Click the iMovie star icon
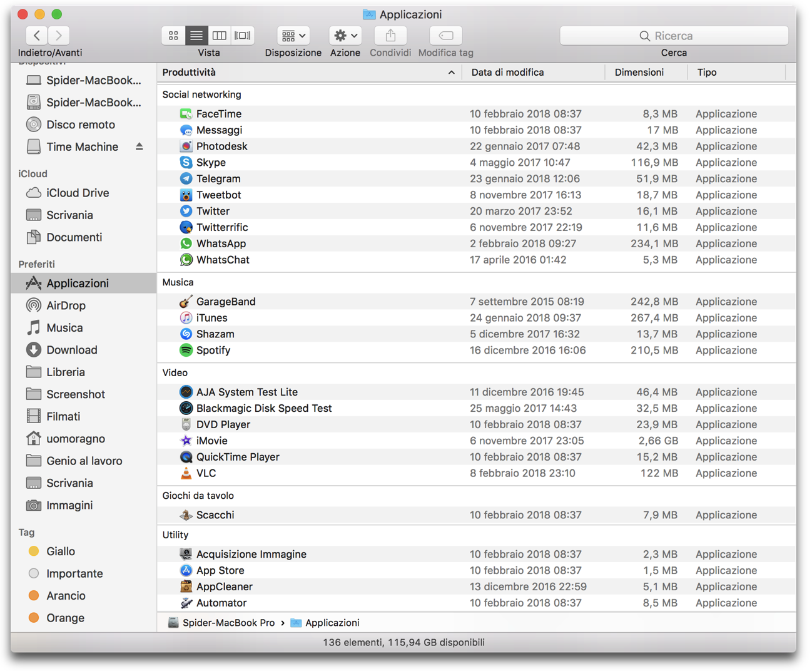Image resolution: width=812 pixels, height=671 pixels. (186, 441)
